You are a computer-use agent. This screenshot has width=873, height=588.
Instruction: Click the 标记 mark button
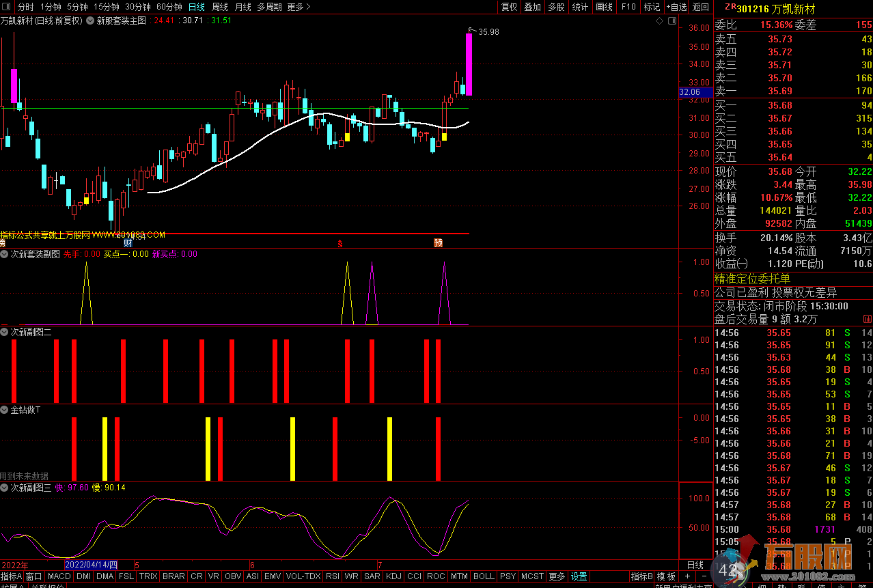coord(652,7)
